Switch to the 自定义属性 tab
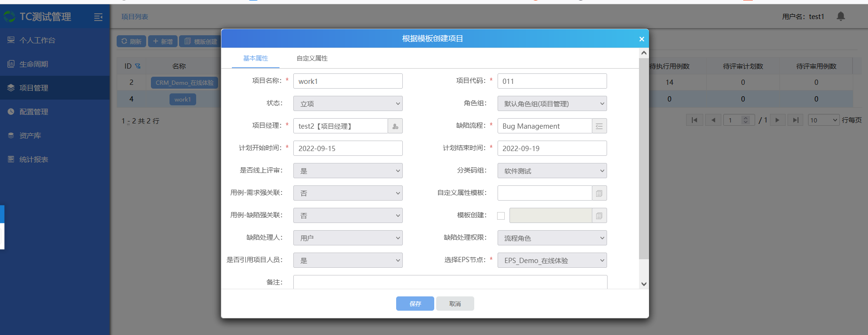Image resolution: width=868 pixels, height=335 pixels. click(x=312, y=59)
